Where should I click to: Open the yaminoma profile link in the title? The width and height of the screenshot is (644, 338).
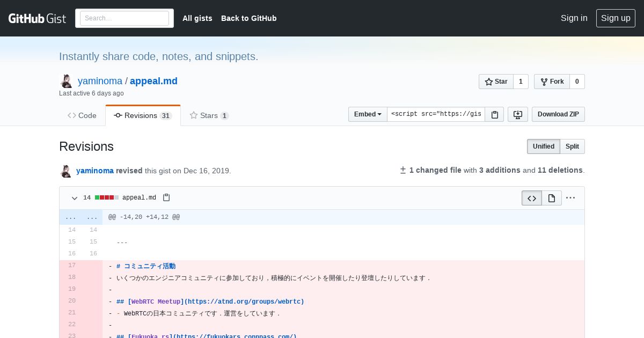(100, 81)
